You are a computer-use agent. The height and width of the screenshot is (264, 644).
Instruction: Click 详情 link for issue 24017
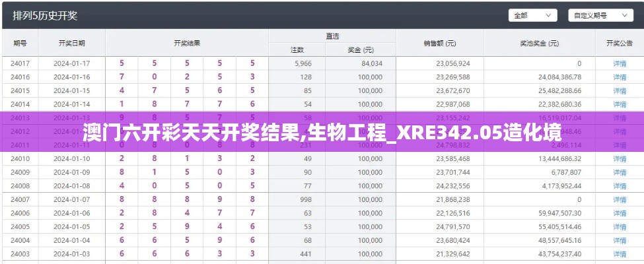(619, 64)
